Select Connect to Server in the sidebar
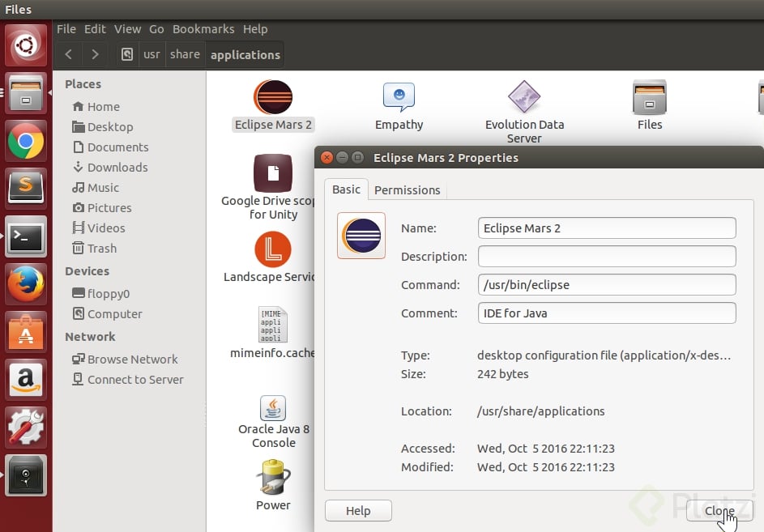This screenshot has width=764, height=532. point(129,380)
